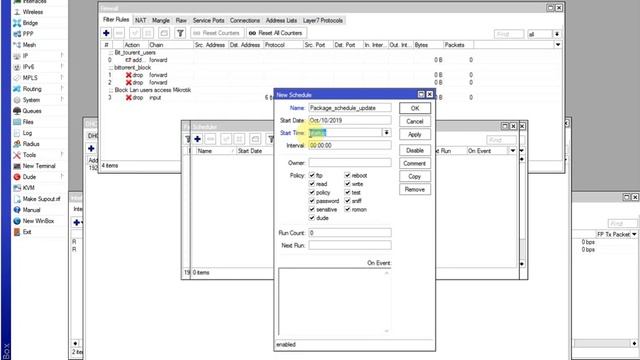The image size is (640, 360).
Task: Click the Firewall filter funnel icon
Action: 180,33
